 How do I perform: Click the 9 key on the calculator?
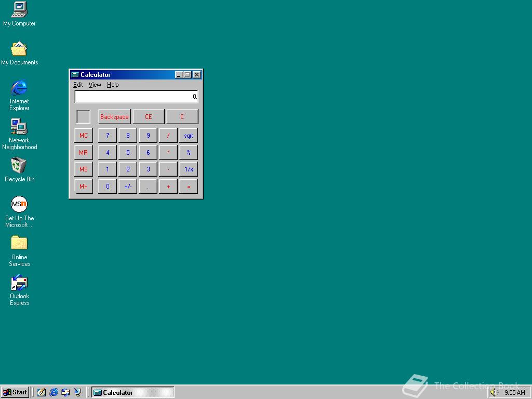pos(148,136)
